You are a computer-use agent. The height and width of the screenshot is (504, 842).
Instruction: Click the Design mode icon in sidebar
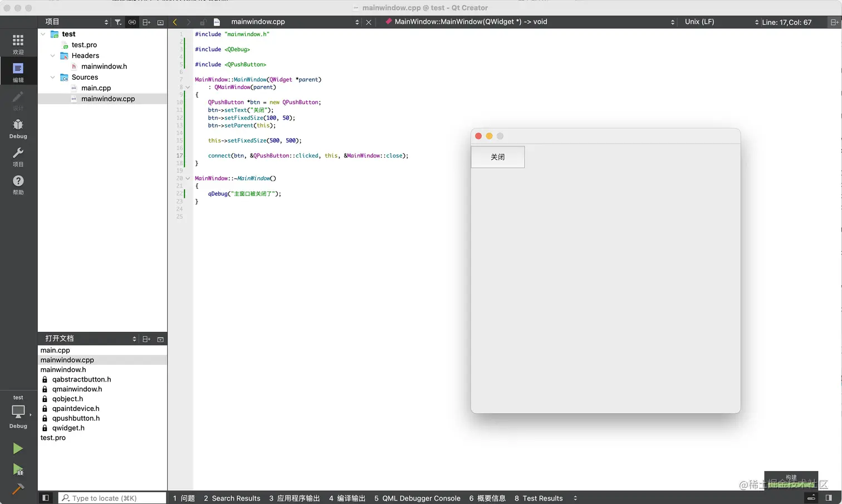click(x=18, y=100)
